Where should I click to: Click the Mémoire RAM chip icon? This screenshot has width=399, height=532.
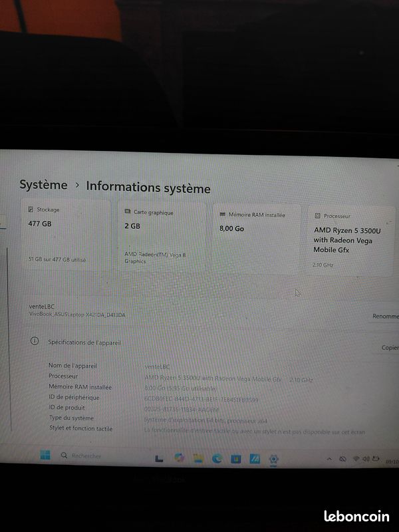(223, 214)
